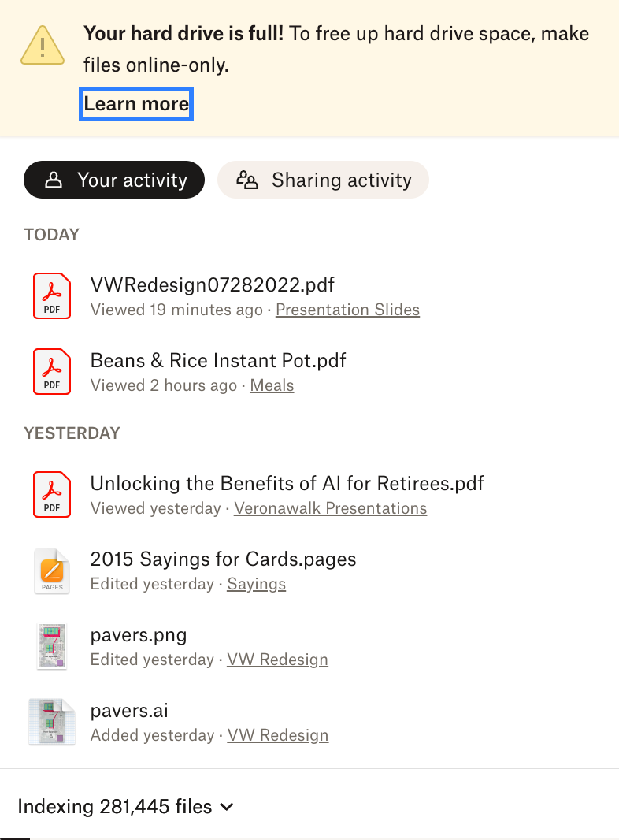Open the pavers.ai file thumbnail
Image resolution: width=619 pixels, height=840 pixels.
pyautogui.click(x=52, y=723)
